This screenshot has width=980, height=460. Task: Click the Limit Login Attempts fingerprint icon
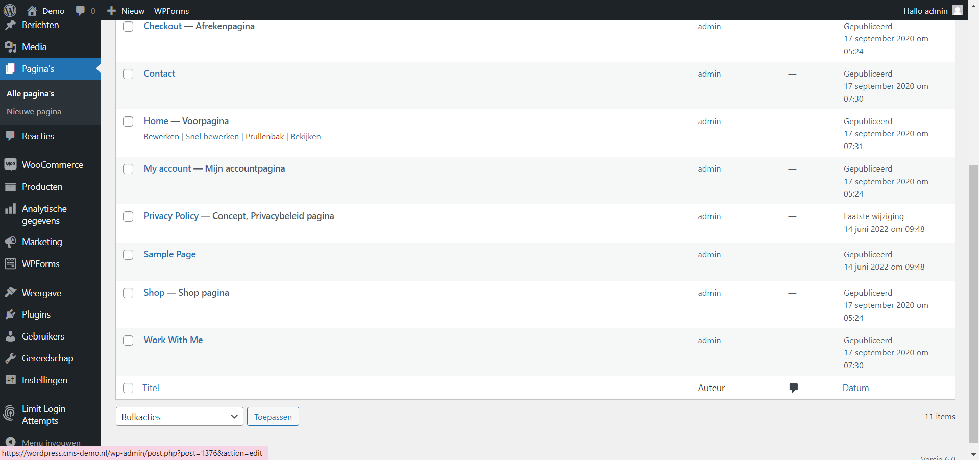(x=9, y=413)
